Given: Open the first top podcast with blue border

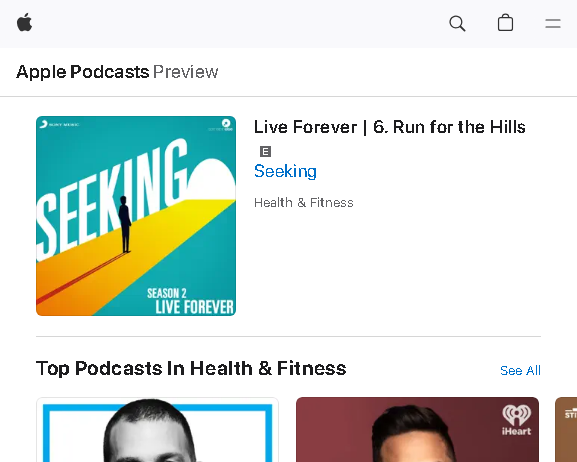Looking at the screenshot, I should click(157, 430).
